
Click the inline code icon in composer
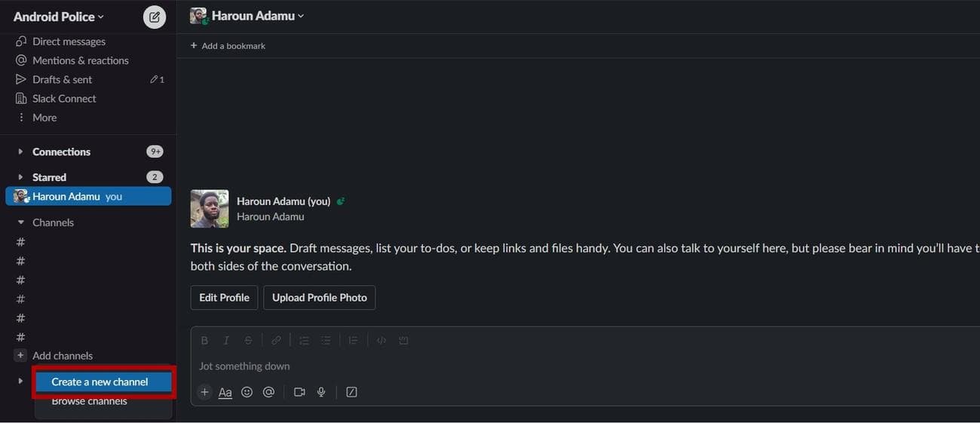pos(381,340)
